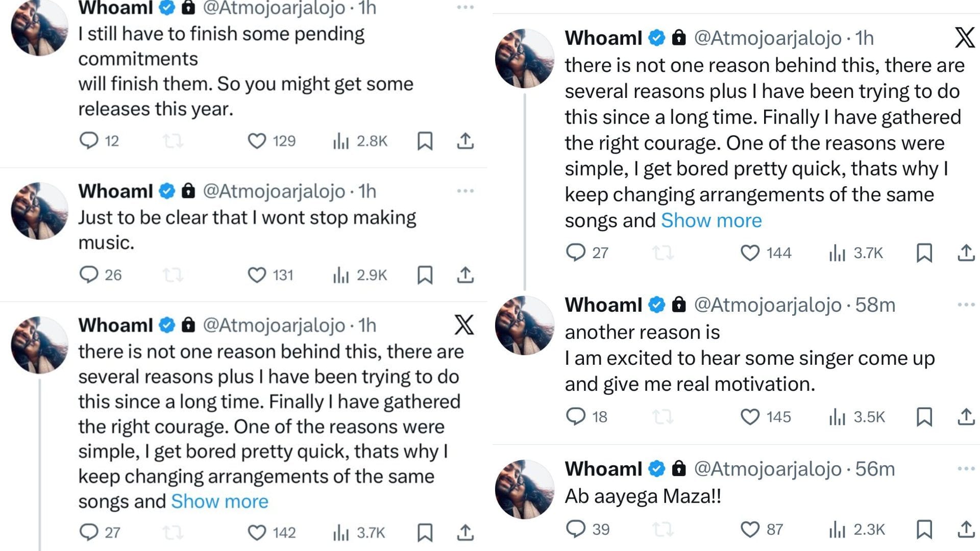Screen dimensions: 980x551
Task: Like the 'pending commitments' tweet with 129 likes
Action: click(x=257, y=141)
